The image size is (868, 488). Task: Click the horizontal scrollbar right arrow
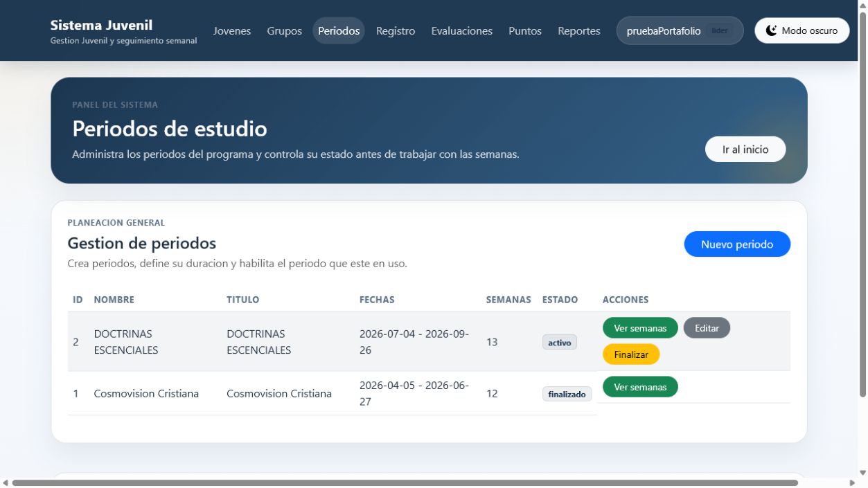(x=853, y=482)
